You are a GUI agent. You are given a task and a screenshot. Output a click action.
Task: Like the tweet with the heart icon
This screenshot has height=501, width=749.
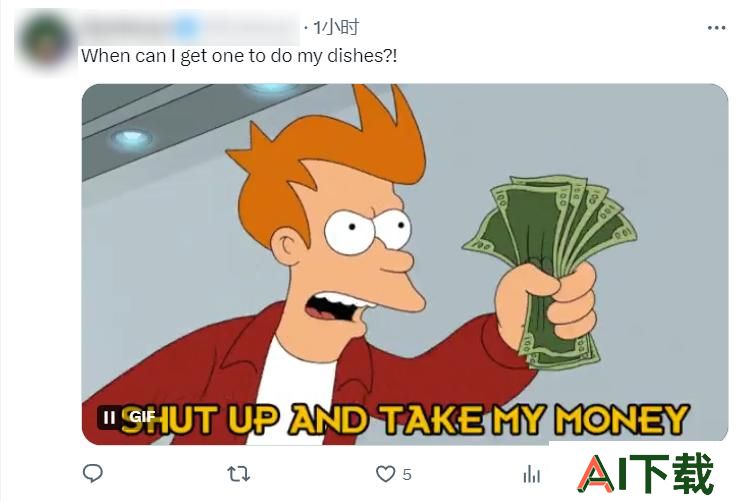(x=385, y=474)
